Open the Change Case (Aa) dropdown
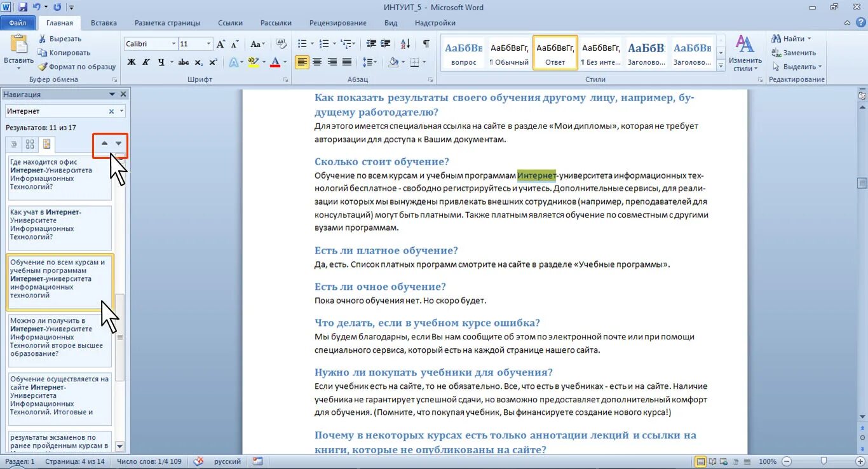The height and width of the screenshot is (469, 868). (257, 44)
